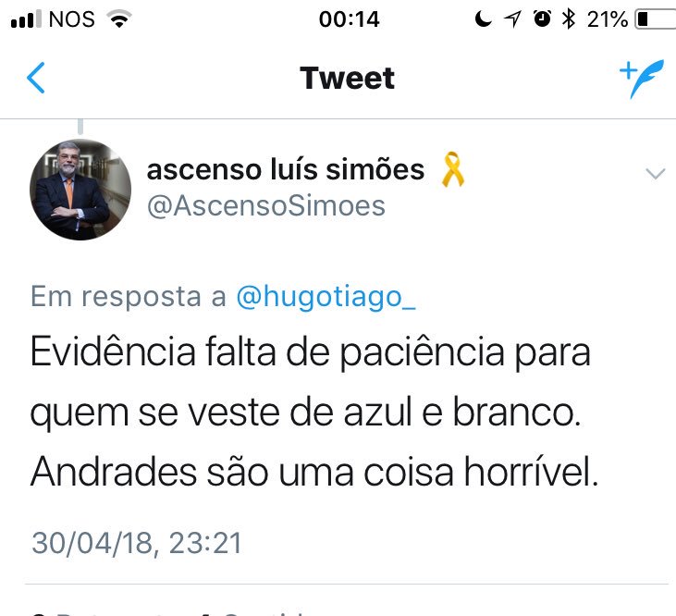Tap the tweet text body
Screen dimensions: 676x616
point(314,412)
